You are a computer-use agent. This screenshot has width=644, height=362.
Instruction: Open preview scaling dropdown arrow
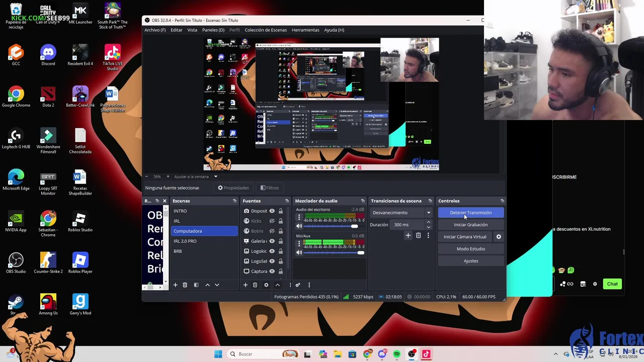[215, 176]
